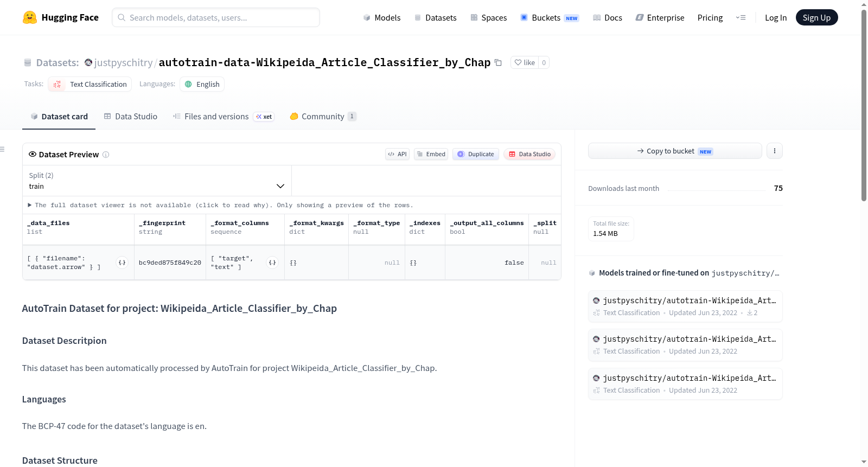Open the Community tab
Viewport: 868px width, 467px height.
[x=323, y=117]
